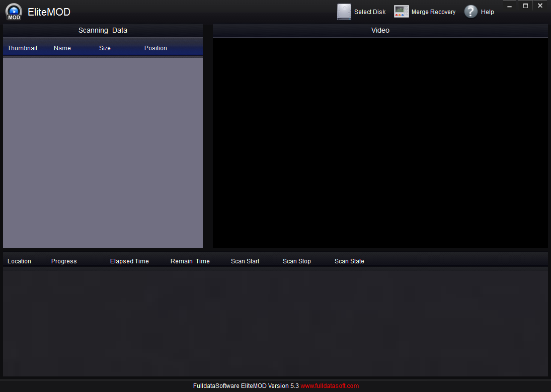The width and height of the screenshot is (551, 392).
Task: Minimize the EliteMOD window
Action: [510, 6]
